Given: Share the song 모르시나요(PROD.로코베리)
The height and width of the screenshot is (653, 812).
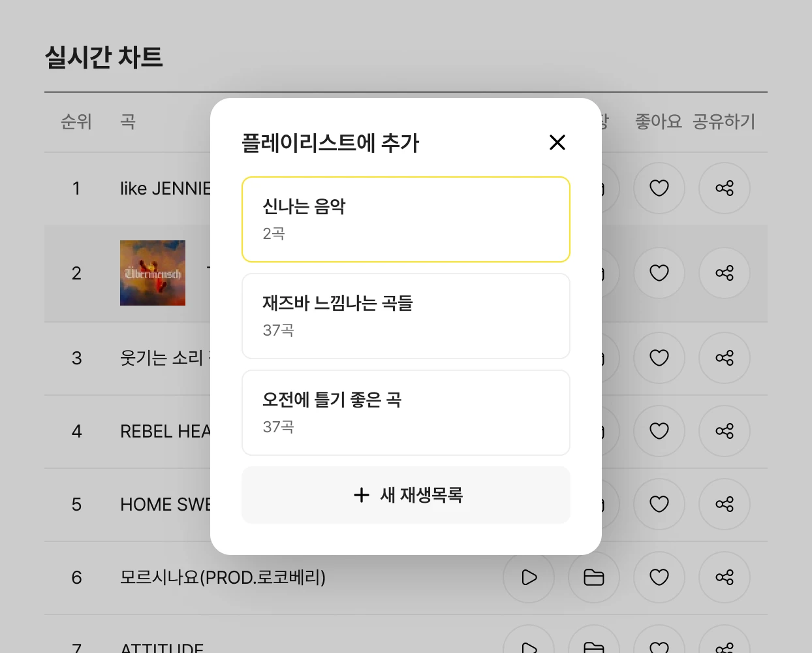Looking at the screenshot, I should click(x=725, y=577).
